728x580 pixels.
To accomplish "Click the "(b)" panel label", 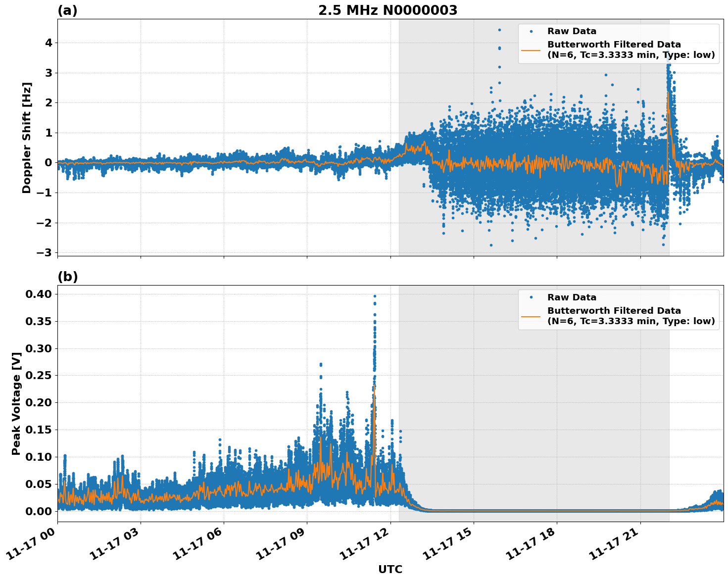I will tap(67, 277).
